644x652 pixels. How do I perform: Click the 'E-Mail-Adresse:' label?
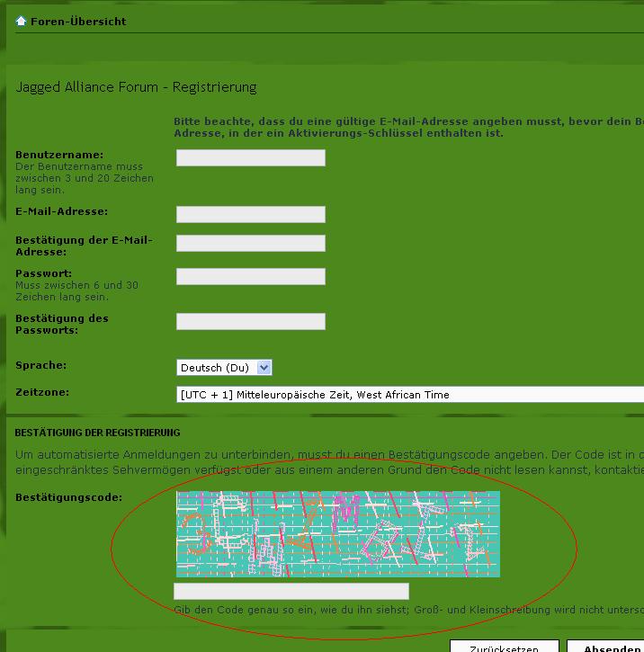(x=61, y=211)
